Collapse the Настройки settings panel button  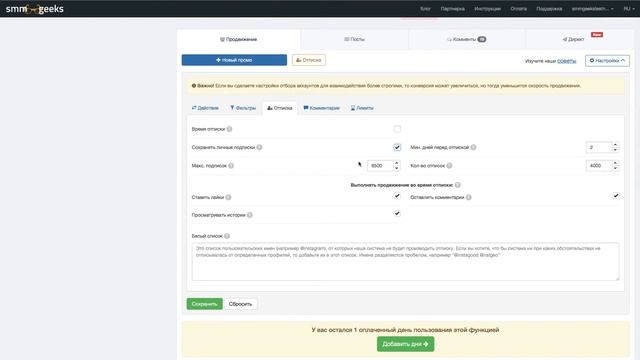click(607, 60)
